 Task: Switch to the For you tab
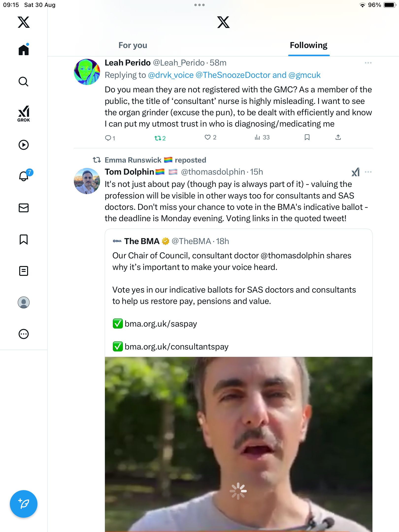(x=133, y=45)
